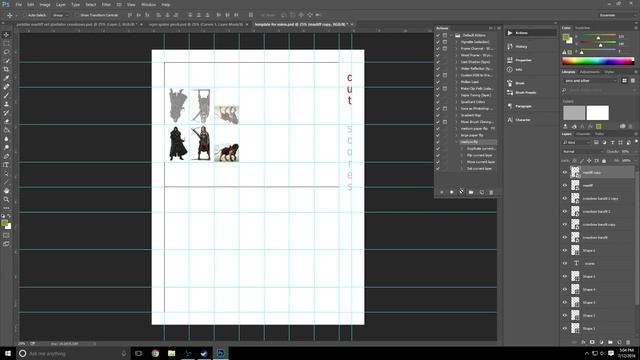
Task: Open the File menu
Action: tap(19, 4)
